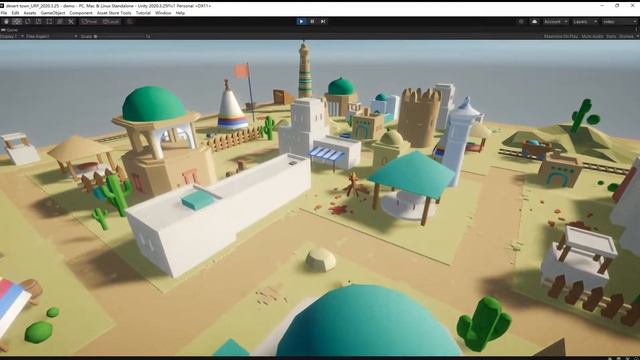Open the Layers dropdown

coord(585,22)
